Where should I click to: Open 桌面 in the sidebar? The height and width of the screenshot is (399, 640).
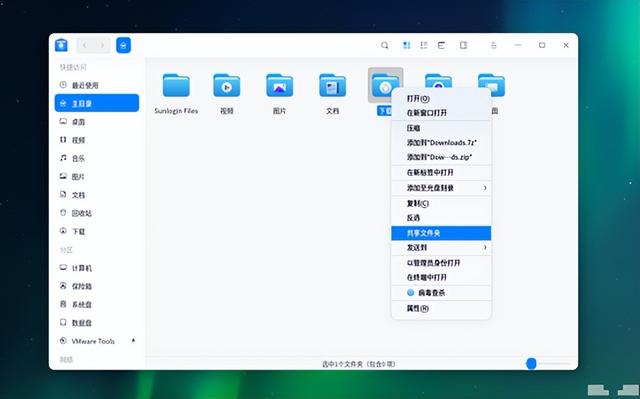tap(97, 122)
